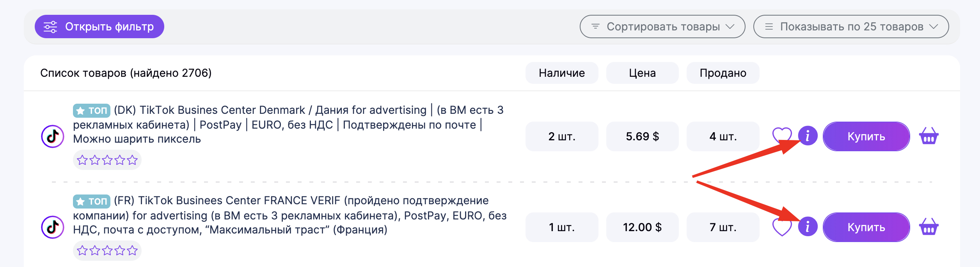Screen dimensions: 980x267
Task: Sort by the 'Продано' column header
Action: [723, 73]
